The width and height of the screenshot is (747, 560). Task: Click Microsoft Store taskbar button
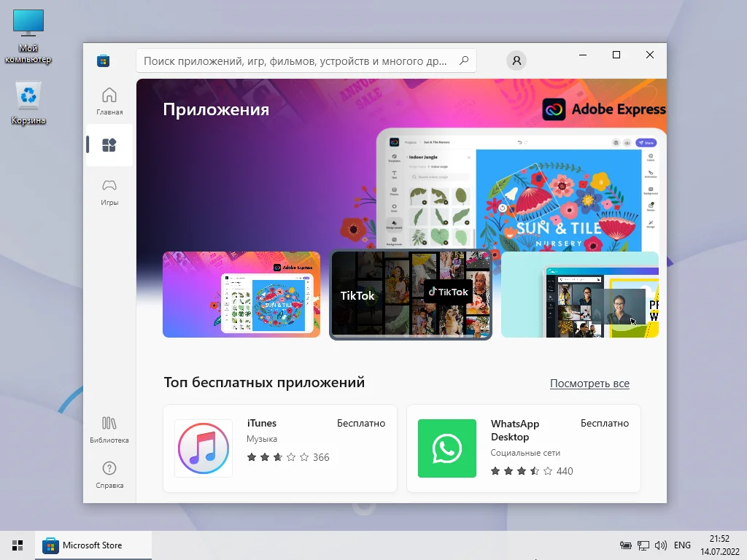(93, 545)
